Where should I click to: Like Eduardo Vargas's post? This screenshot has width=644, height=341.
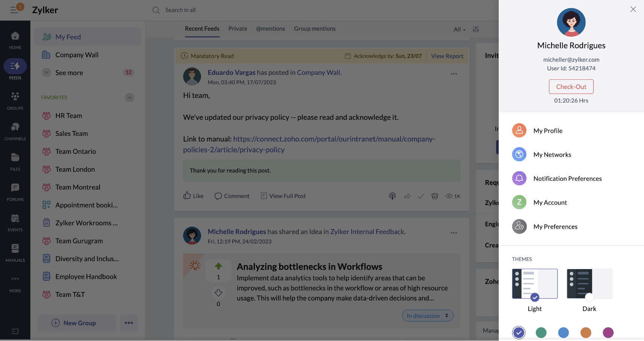(193, 196)
